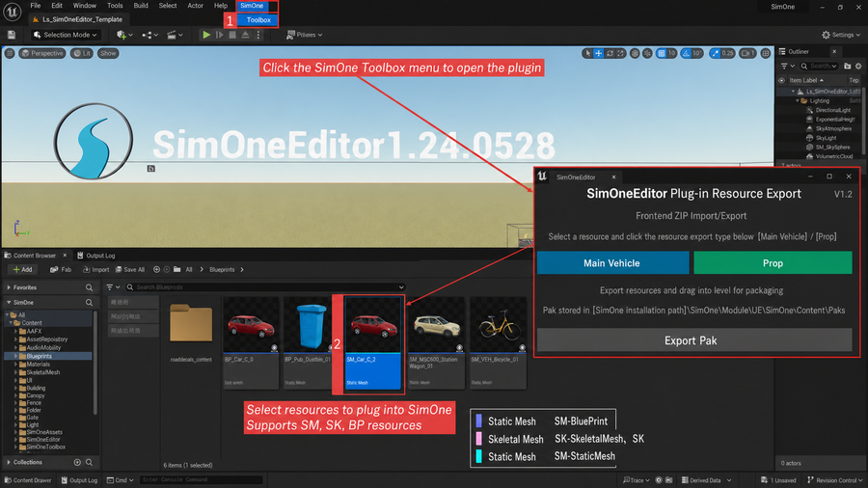Open the Content Drawer
This screenshot has width=868, height=488.
coord(27,480)
